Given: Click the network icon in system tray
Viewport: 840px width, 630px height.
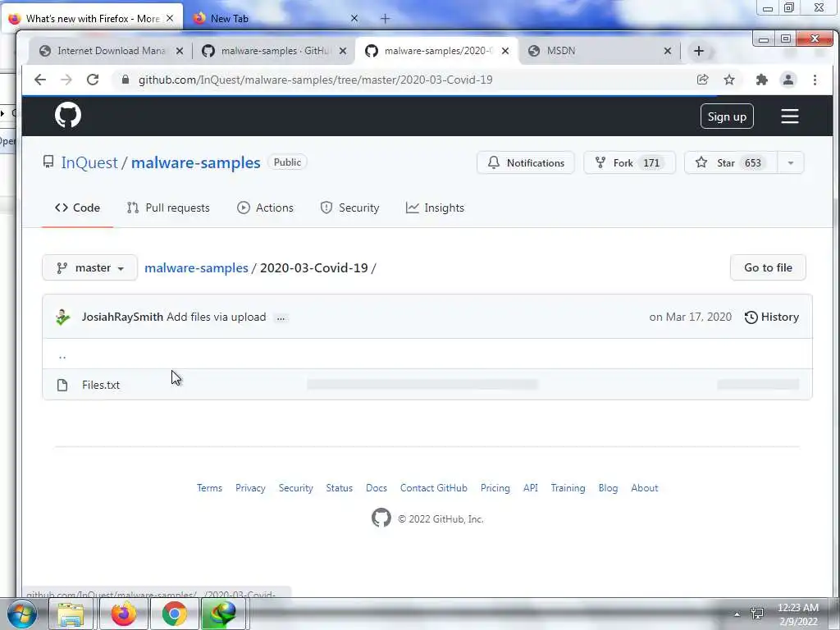Looking at the screenshot, I should [x=757, y=614].
